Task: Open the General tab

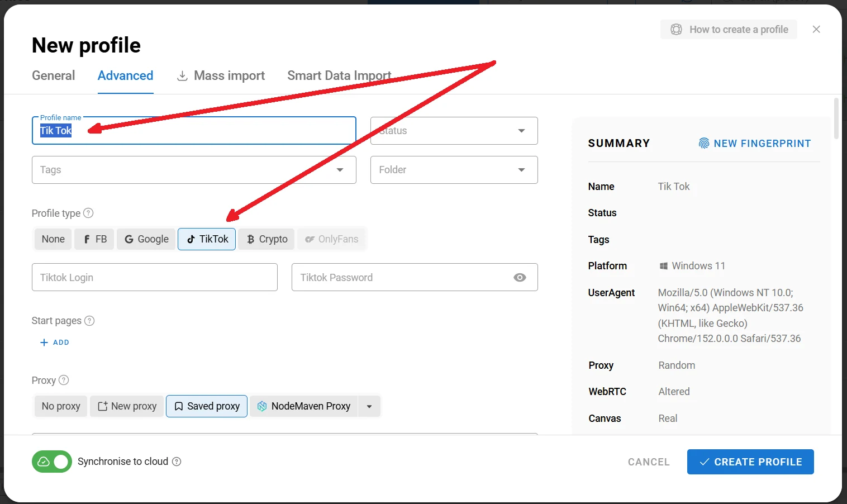Action: coord(53,75)
